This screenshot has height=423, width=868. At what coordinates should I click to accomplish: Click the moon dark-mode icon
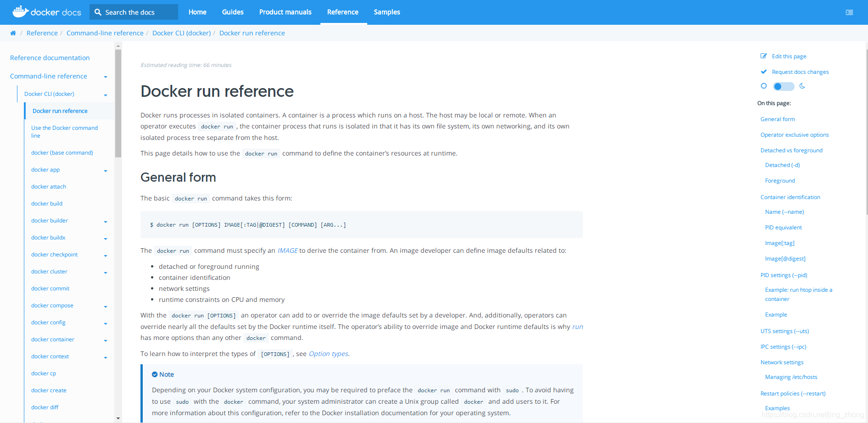[802, 86]
